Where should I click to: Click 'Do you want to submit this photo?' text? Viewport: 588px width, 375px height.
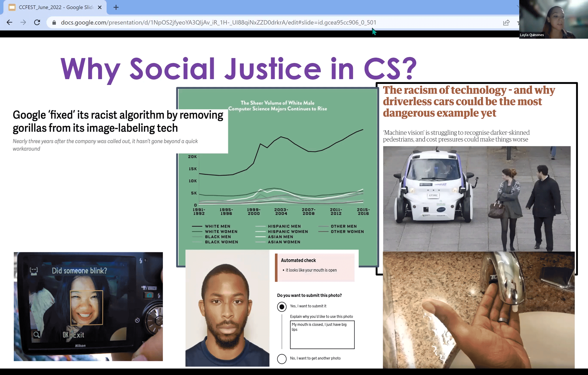309,295
